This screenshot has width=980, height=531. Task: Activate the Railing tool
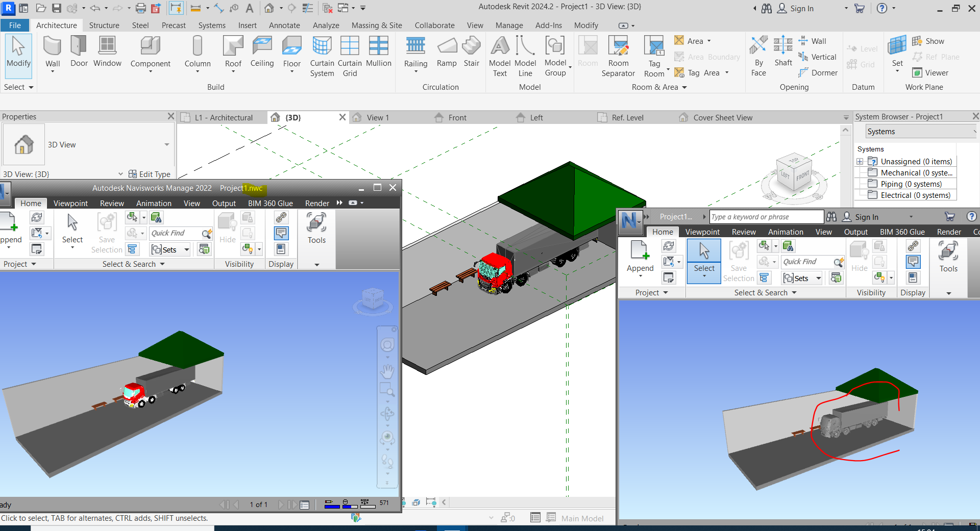pos(415,51)
